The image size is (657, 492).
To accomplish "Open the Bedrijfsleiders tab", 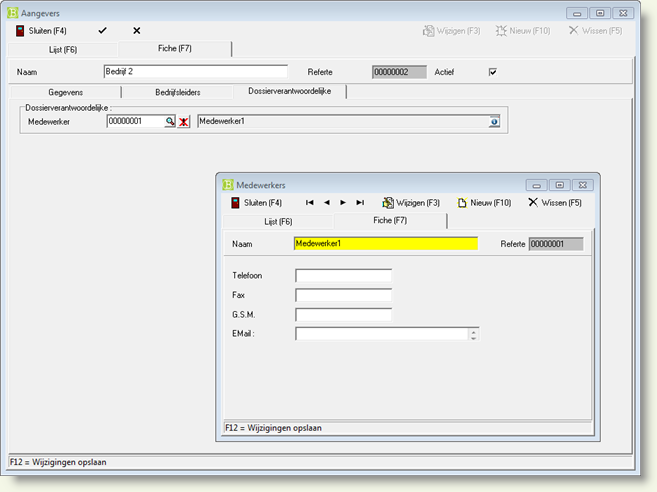I will pyautogui.click(x=178, y=92).
